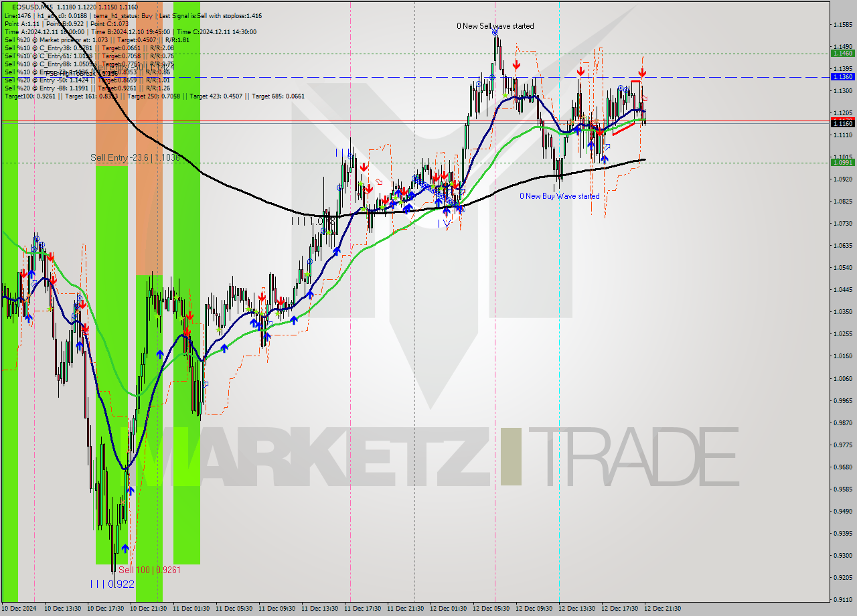Click the 'Sell 100 | 0.9261' label
This screenshot has height=616, width=857.
(x=149, y=570)
